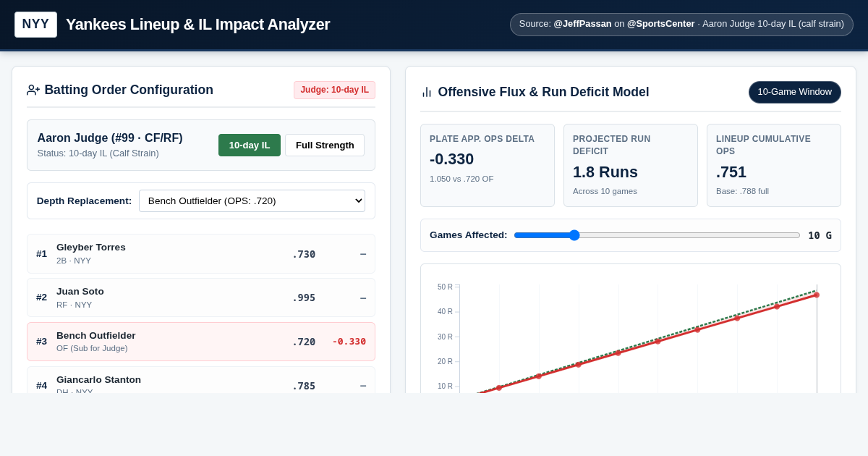Image resolution: width=868 pixels, height=456 pixels.
Task: Click the @JeffPassan source mention
Action: coord(582,24)
